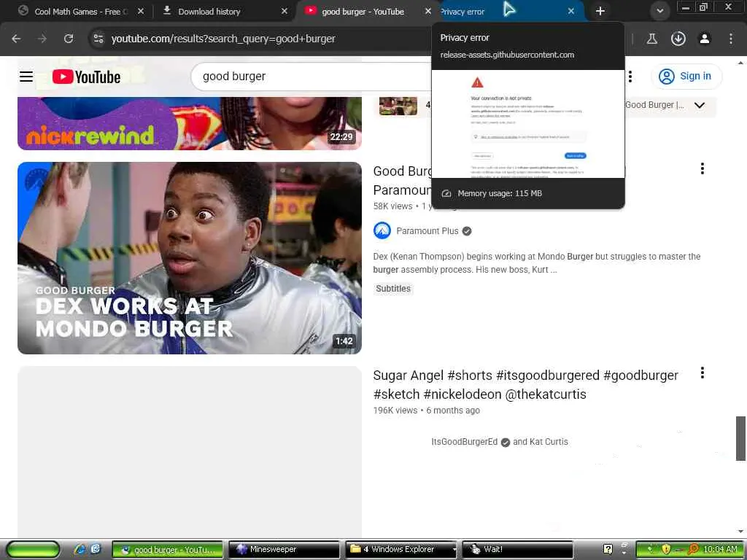This screenshot has height=560, width=747.
Task: Open Sugar Angel shorts video title
Action: [525, 385]
